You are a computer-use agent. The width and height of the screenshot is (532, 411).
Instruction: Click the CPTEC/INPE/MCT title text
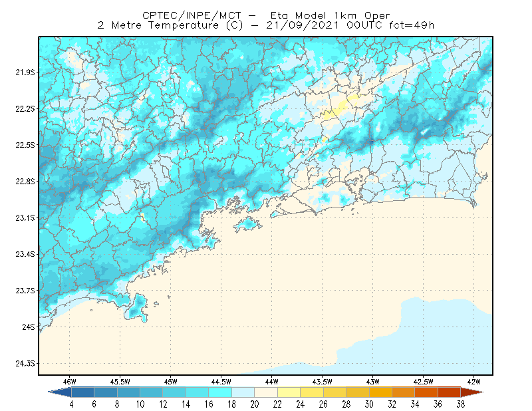(x=192, y=15)
